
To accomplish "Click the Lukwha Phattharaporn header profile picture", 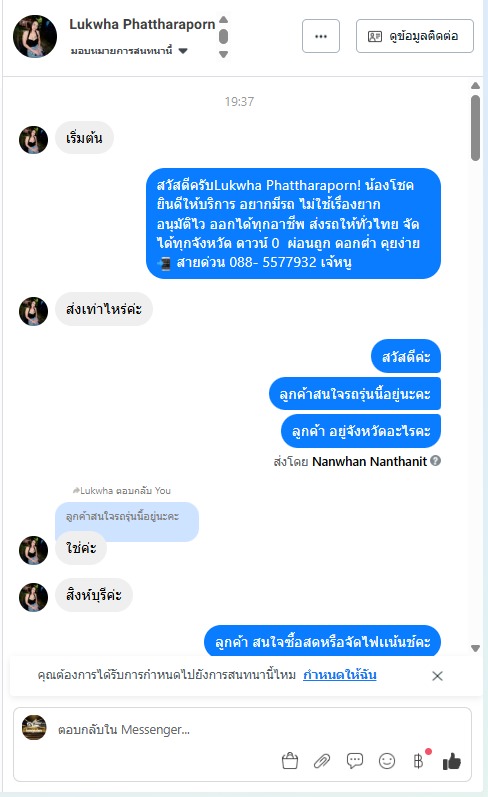I will [35, 36].
